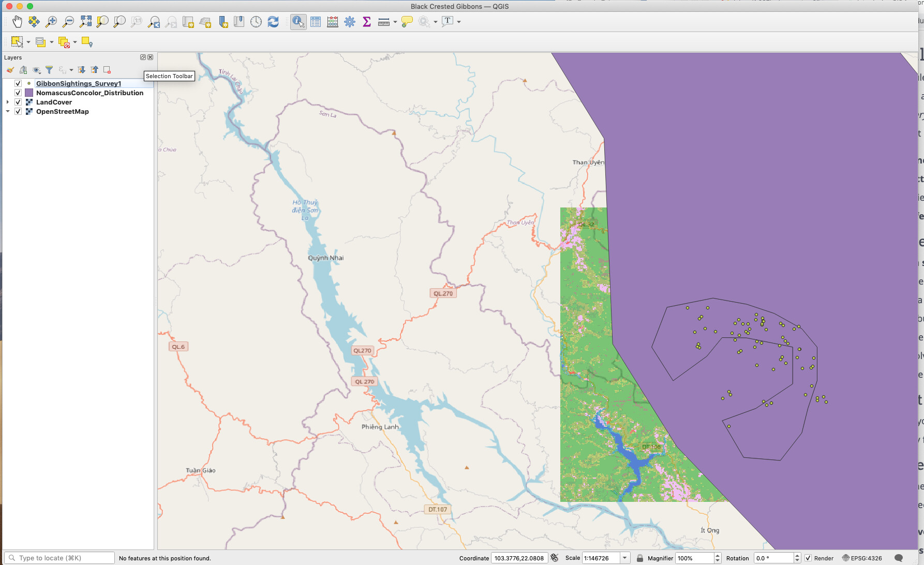Click Zoom Next icon
Viewport: 924px width, 565px height.
coord(171,22)
